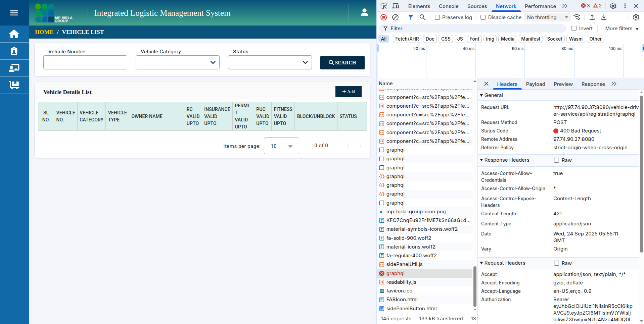Open network search magnifier
The width and height of the screenshot is (644, 324).
click(422, 17)
